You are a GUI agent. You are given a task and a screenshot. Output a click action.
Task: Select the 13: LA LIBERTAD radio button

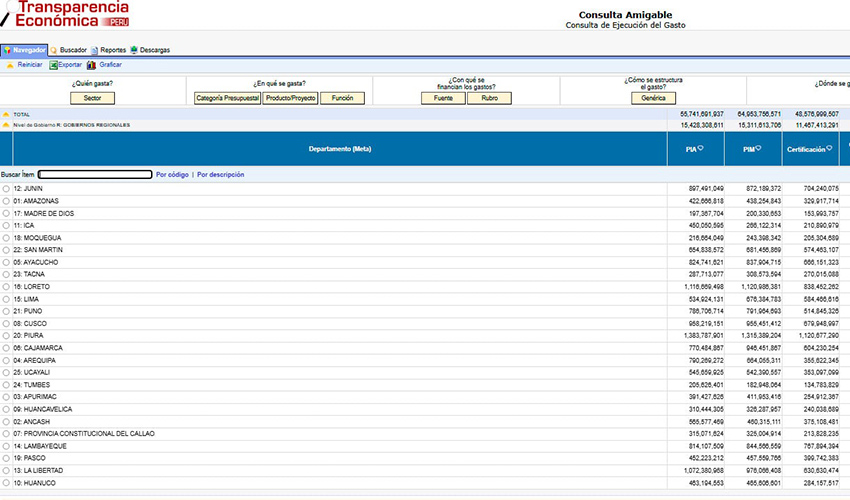point(6,471)
